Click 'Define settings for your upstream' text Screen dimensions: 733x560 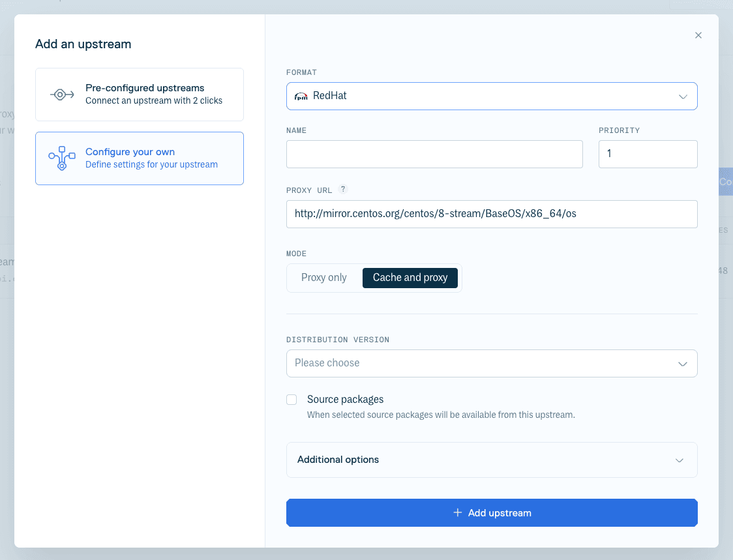pos(151,164)
